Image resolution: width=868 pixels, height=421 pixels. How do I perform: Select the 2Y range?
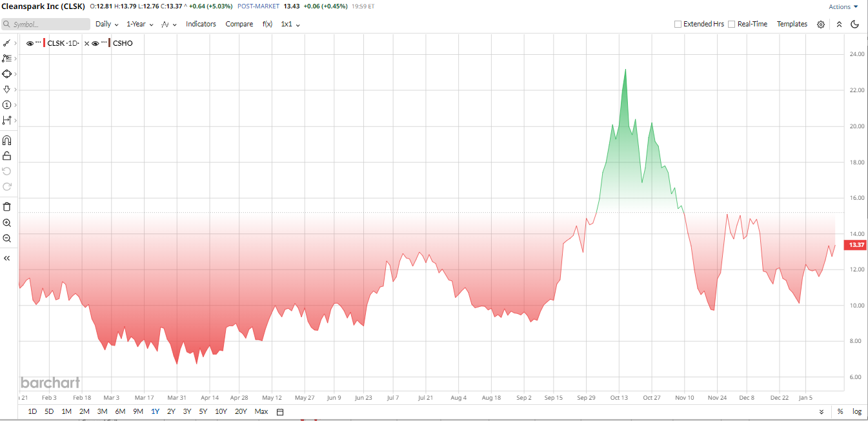[x=171, y=412]
